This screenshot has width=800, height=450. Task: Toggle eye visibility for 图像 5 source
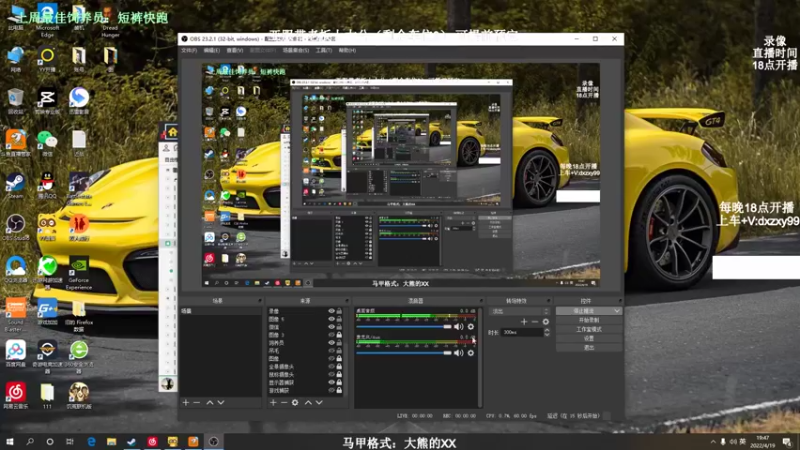pyautogui.click(x=331, y=319)
